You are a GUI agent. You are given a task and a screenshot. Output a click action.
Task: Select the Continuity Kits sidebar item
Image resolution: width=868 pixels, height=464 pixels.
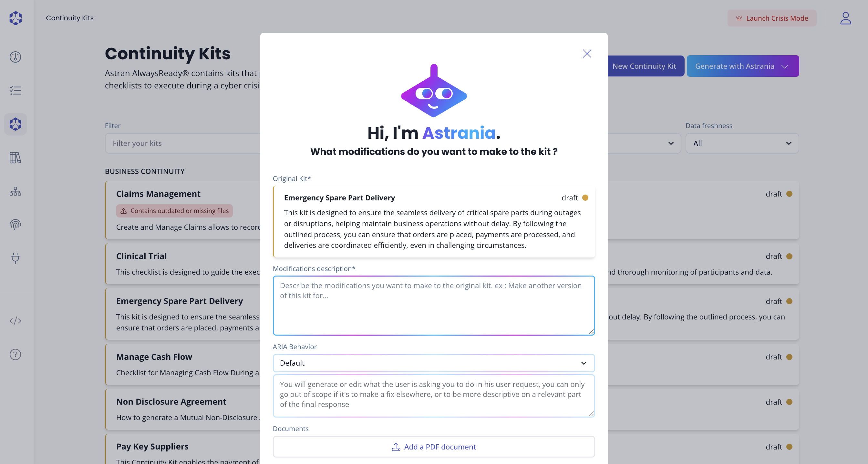pyautogui.click(x=15, y=124)
